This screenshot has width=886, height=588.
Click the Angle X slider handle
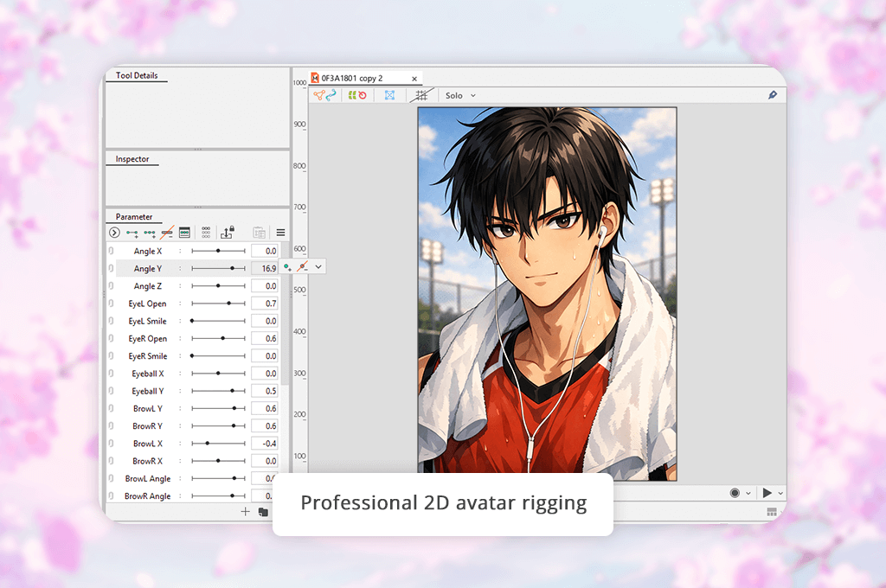click(x=218, y=250)
